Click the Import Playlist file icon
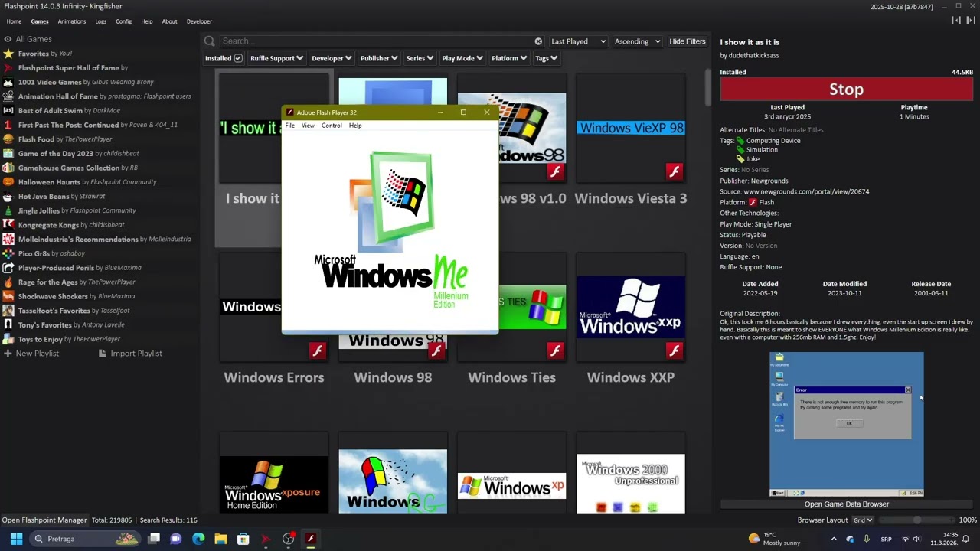This screenshot has width=980, height=551. 103,354
